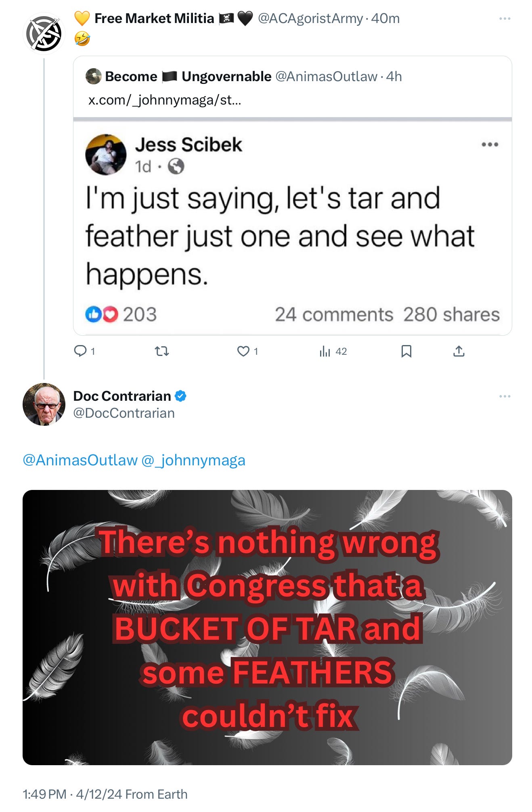532x812 pixels.
Task: Open Free Market Militia profile avatar
Action: pos(44,34)
